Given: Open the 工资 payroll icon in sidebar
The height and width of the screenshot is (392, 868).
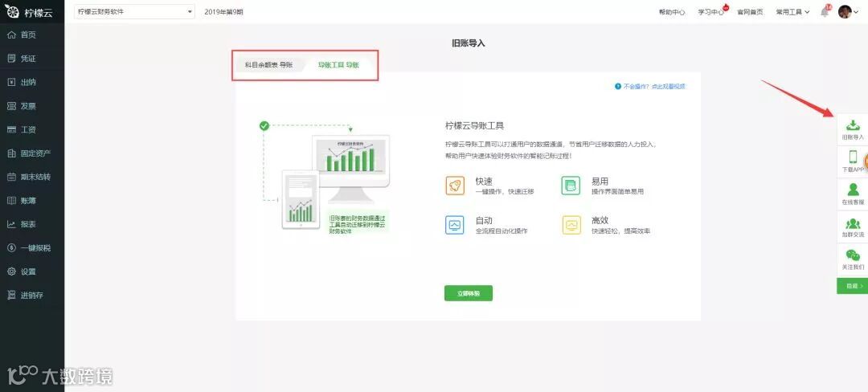Looking at the screenshot, I should (x=11, y=130).
